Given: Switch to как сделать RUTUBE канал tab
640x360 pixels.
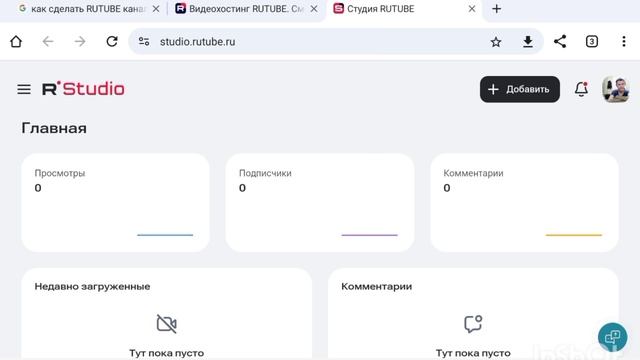Looking at the screenshot, I should [x=82, y=9].
